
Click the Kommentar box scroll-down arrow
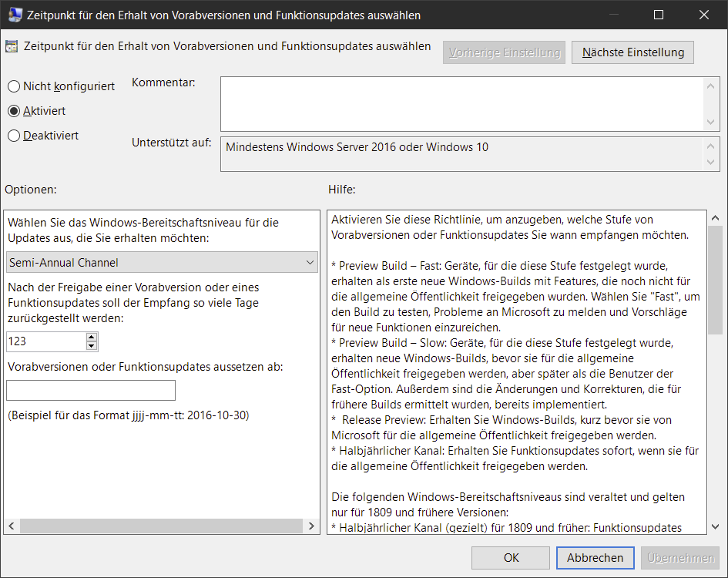point(710,122)
